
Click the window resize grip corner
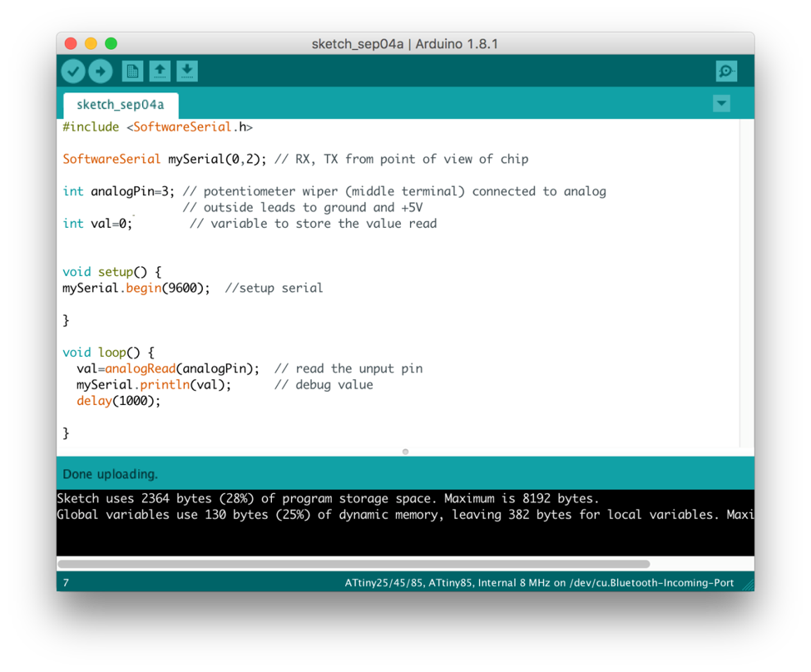click(x=748, y=585)
